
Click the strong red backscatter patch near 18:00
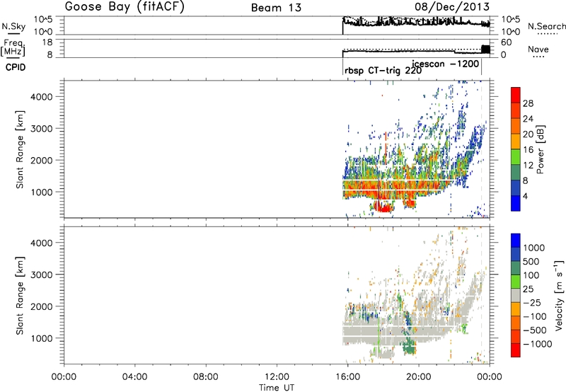tap(383, 207)
